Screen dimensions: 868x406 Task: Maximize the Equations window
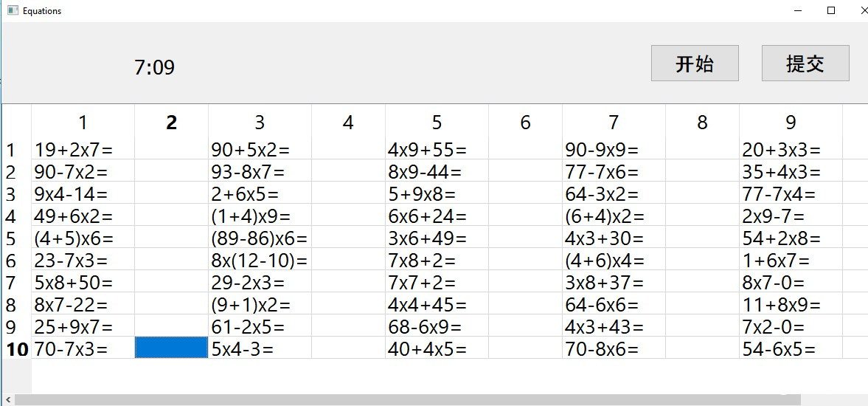tap(831, 10)
